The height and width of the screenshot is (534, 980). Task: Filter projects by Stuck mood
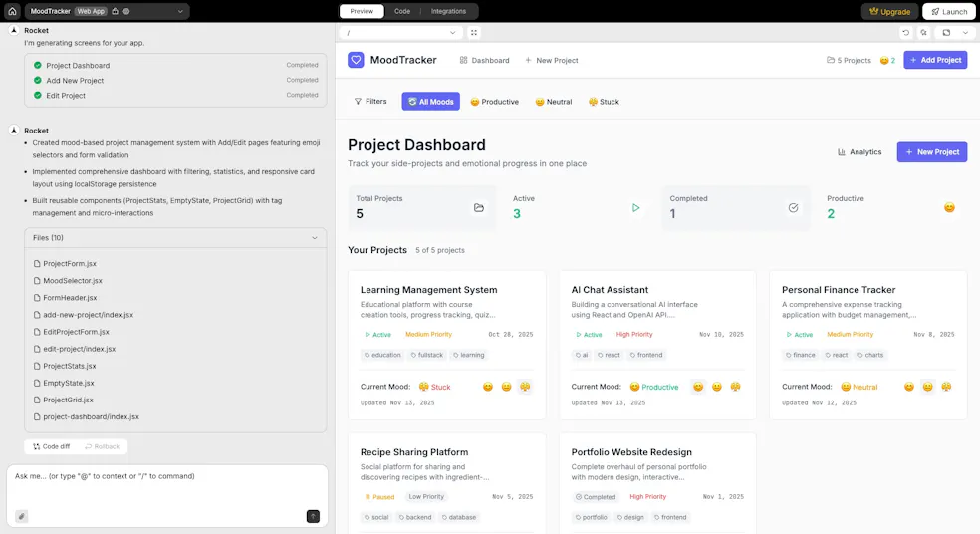coord(604,102)
